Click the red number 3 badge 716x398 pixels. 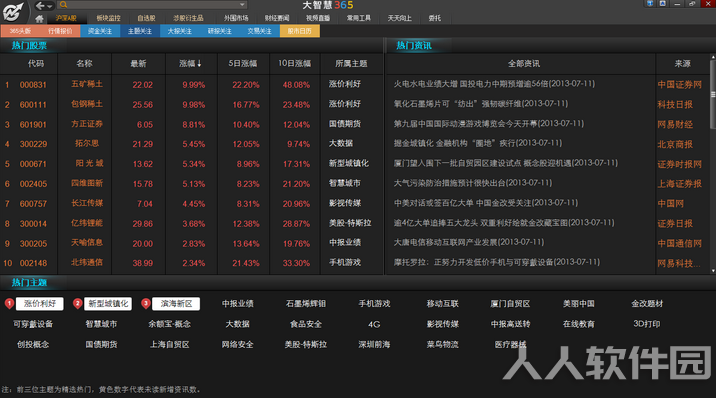coord(145,304)
